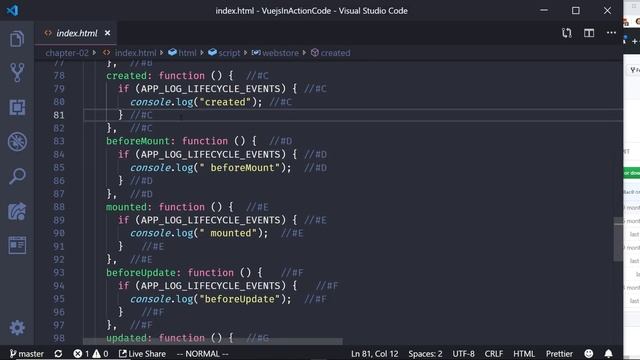640x360 pixels.
Task: Click line number 83 in gutter
Action: point(59,141)
